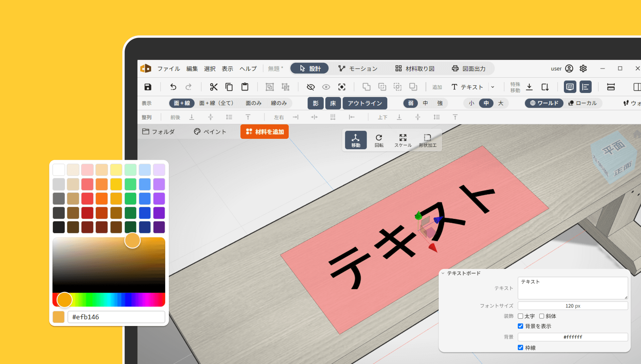This screenshot has height=364, width=641.
Task: Click the ペイント button
Action: [x=210, y=132]
